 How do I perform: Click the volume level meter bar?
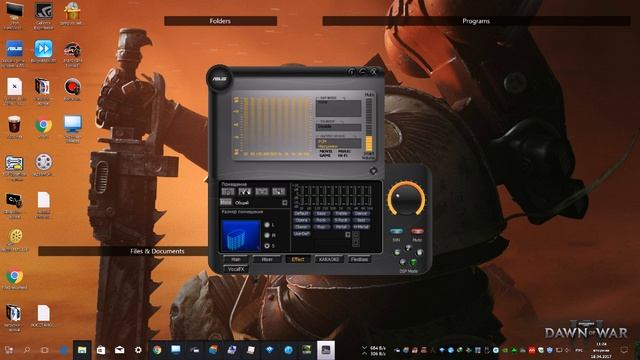369,124
